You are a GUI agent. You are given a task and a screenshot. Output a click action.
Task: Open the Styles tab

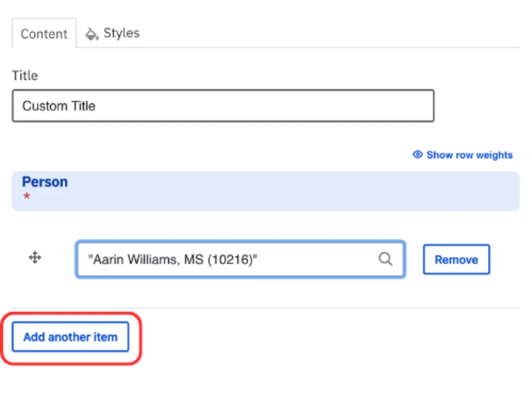(x=121, y=33)
